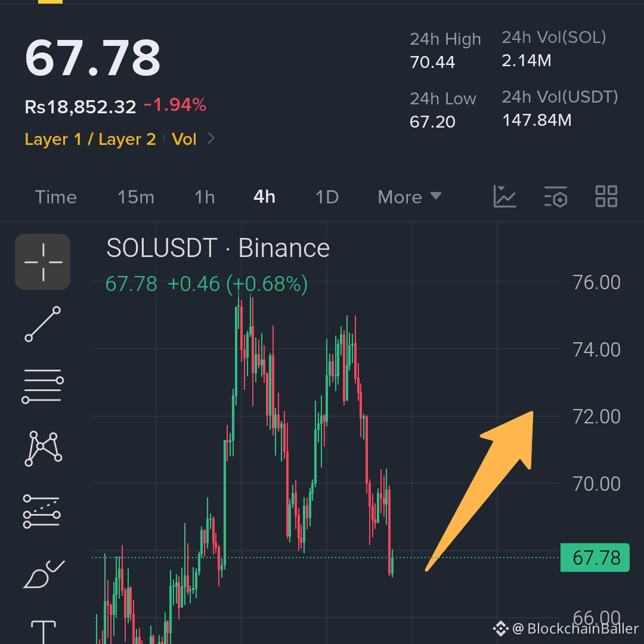Screen dimensions: 644x644
Task: Click the SOLUSDT · Binance chart title
Action: 218,248
